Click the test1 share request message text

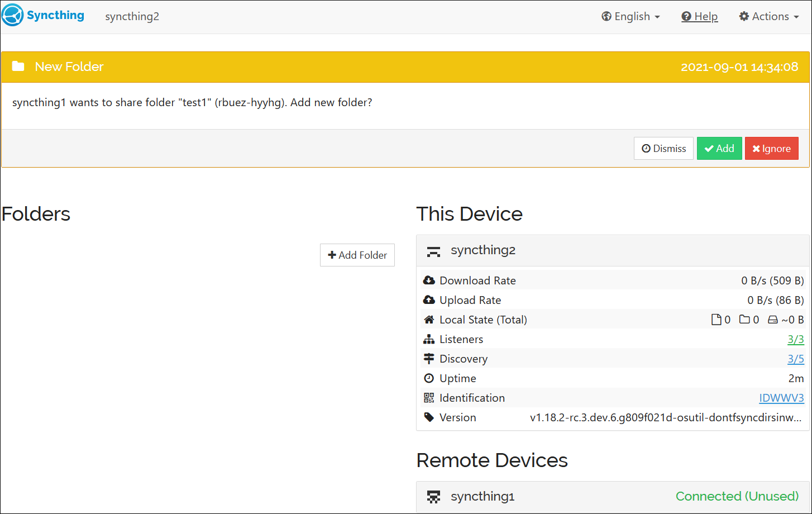(192, 103)
